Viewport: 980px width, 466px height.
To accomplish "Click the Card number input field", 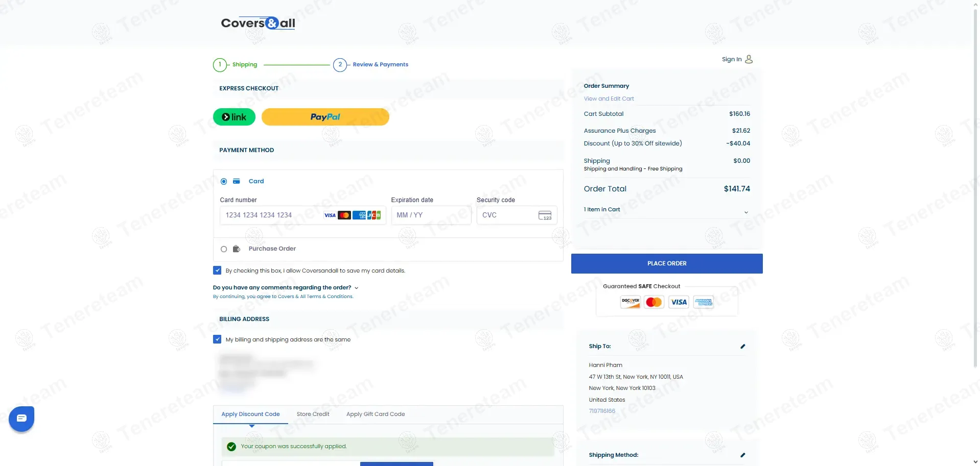I will (303, 215).
